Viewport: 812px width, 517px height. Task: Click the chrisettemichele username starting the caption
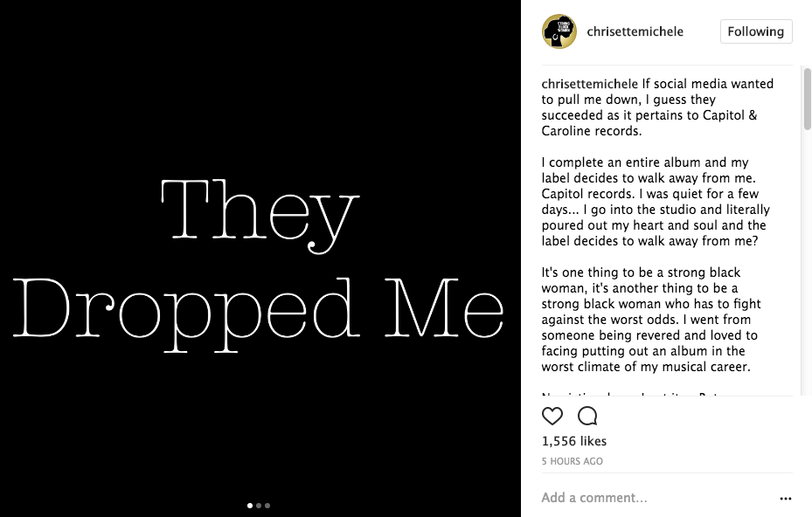point(590,85)
